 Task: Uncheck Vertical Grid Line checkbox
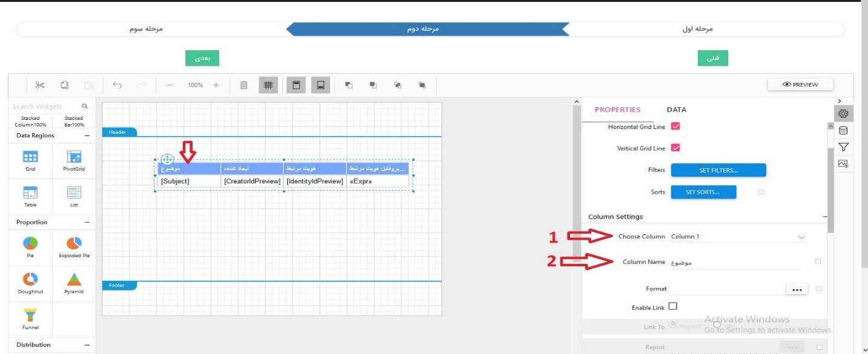pyautogui.click(x=676, y=148)
